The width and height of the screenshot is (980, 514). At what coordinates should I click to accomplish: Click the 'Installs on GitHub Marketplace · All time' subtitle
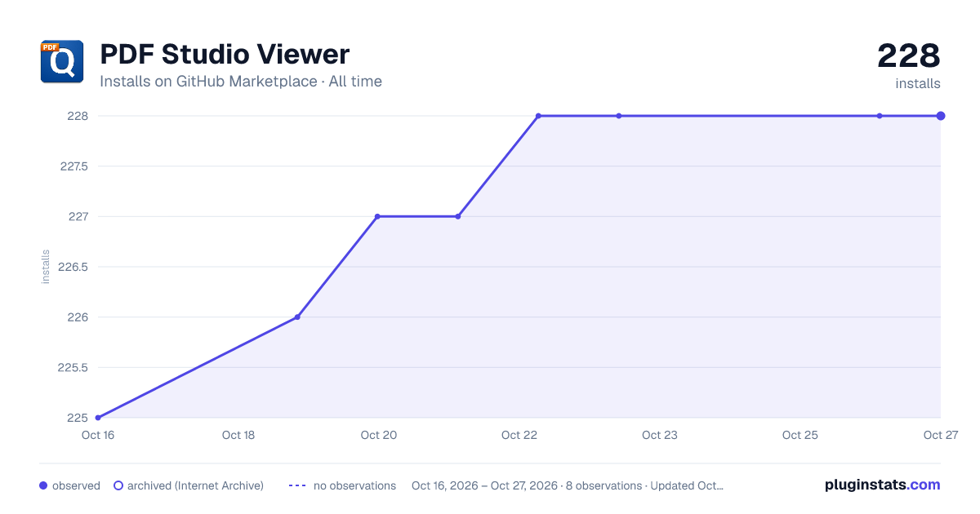(241, 82)
